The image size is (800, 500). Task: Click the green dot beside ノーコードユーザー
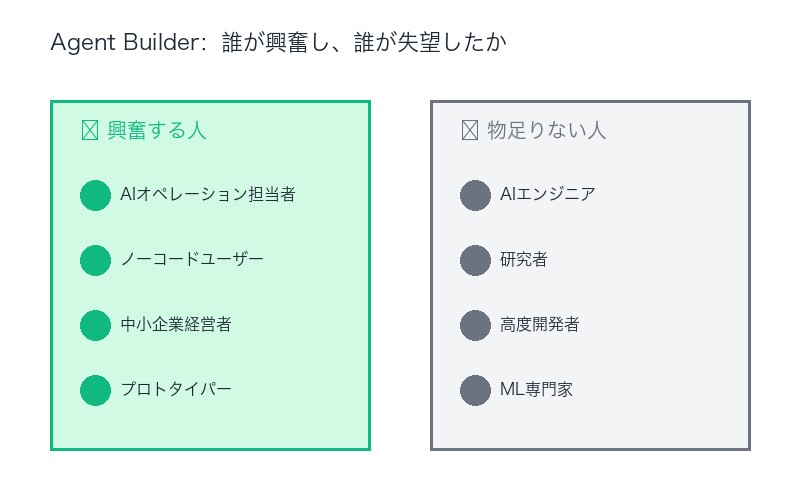tap(95, 260)
